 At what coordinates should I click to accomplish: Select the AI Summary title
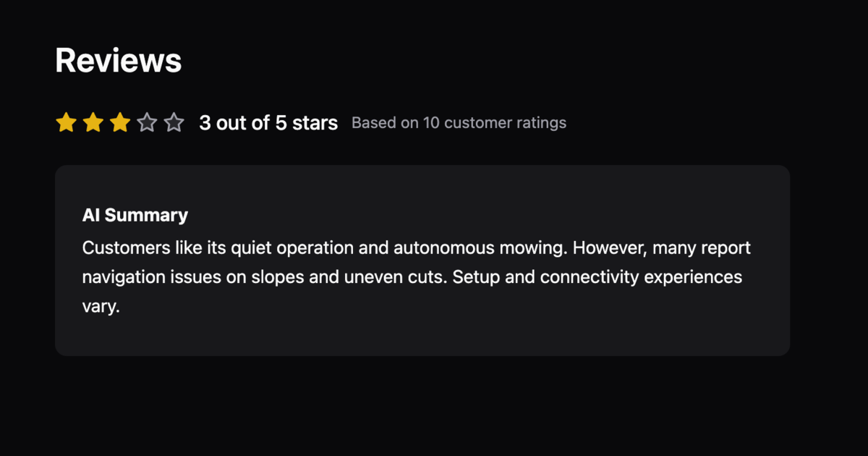click(x=135, y=215)
